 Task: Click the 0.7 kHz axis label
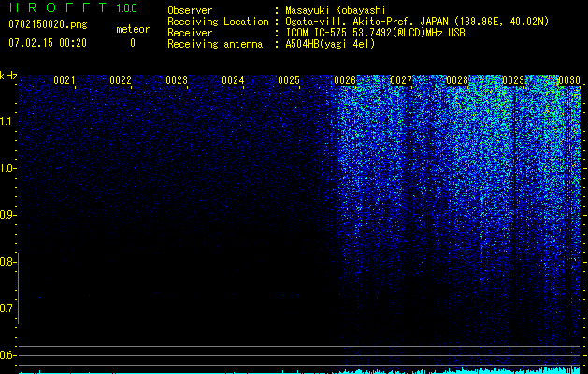point(7,309)
